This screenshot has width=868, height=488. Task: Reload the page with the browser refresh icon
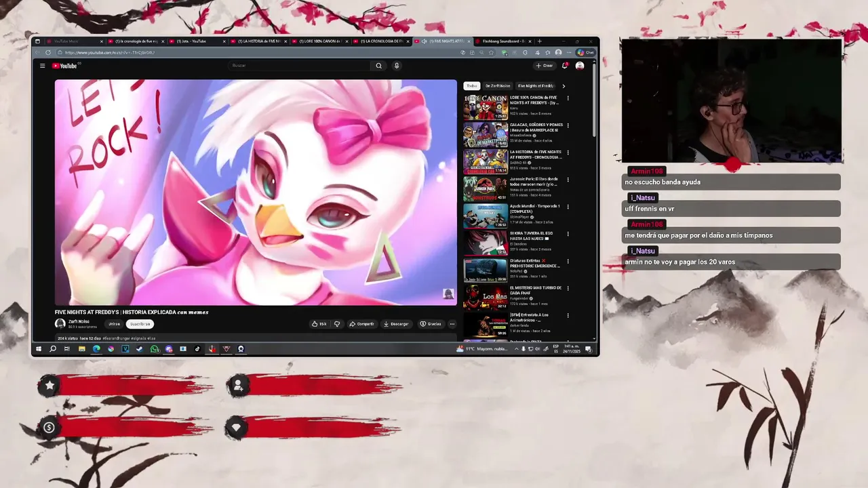point(48,52)
